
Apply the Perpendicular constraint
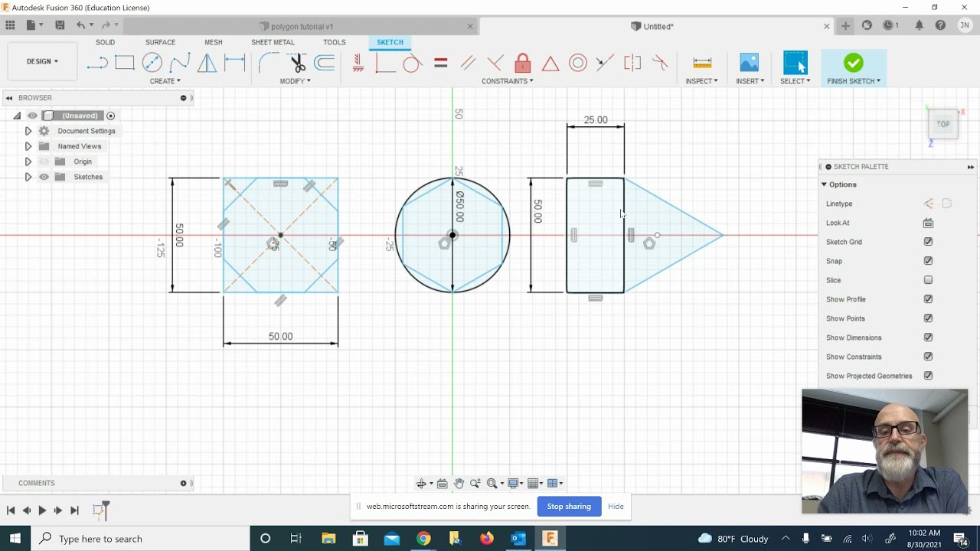pos(495,63)
